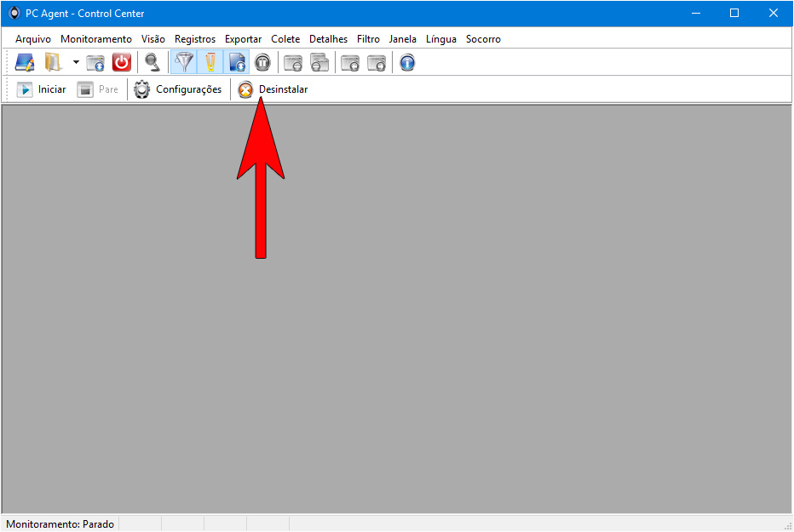Open the Língua menu
The image size is (794, 532).
[x=441, y=39]
